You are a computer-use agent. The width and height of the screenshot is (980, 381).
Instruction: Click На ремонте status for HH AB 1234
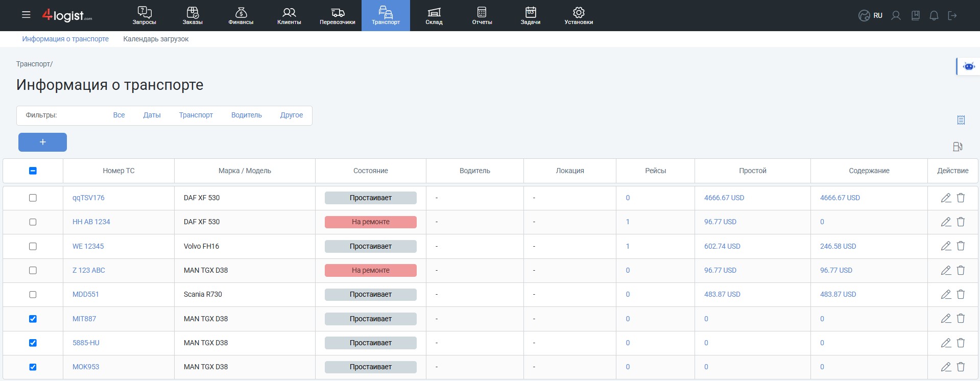pyautogui.click(x=371, y=222)
